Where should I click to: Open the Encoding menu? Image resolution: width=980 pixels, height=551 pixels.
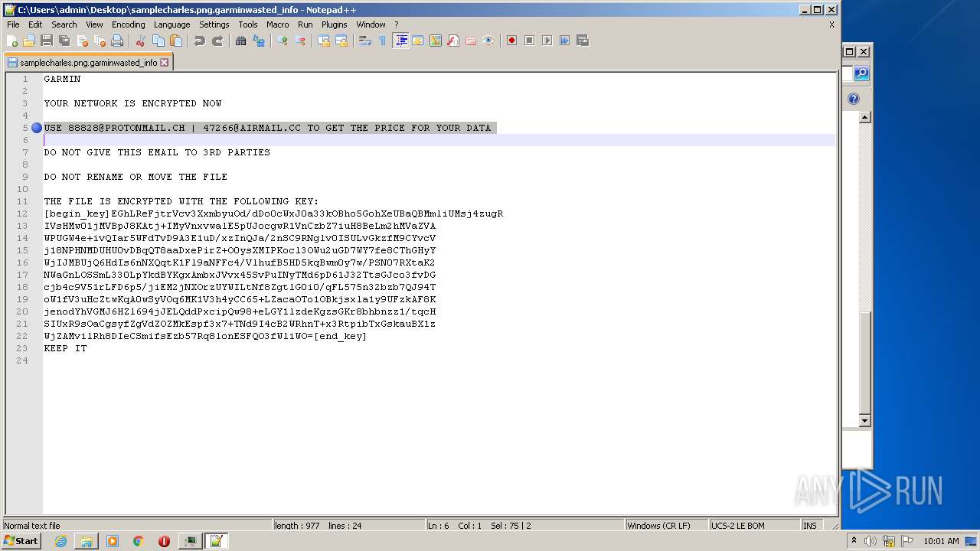coord(128,24)
